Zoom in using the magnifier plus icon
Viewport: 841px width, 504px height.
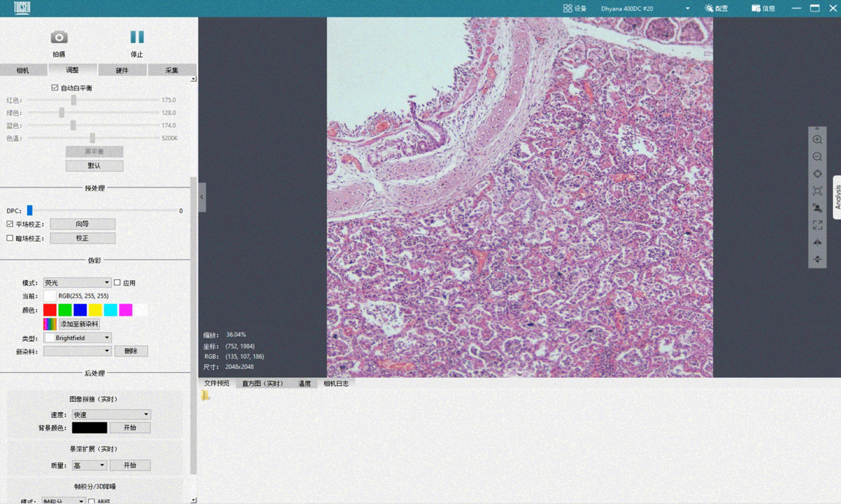(x=817, y=140)
